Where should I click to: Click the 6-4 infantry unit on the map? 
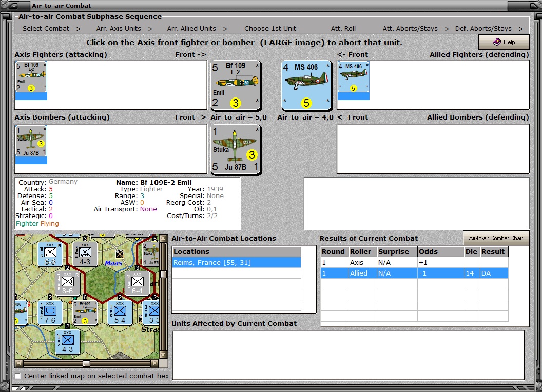(137, 283)
